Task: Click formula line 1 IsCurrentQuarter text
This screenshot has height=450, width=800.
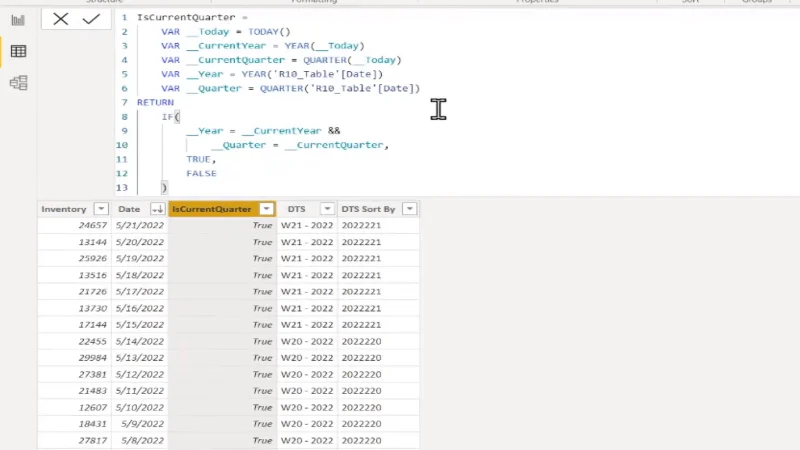Action: point(186,17)
